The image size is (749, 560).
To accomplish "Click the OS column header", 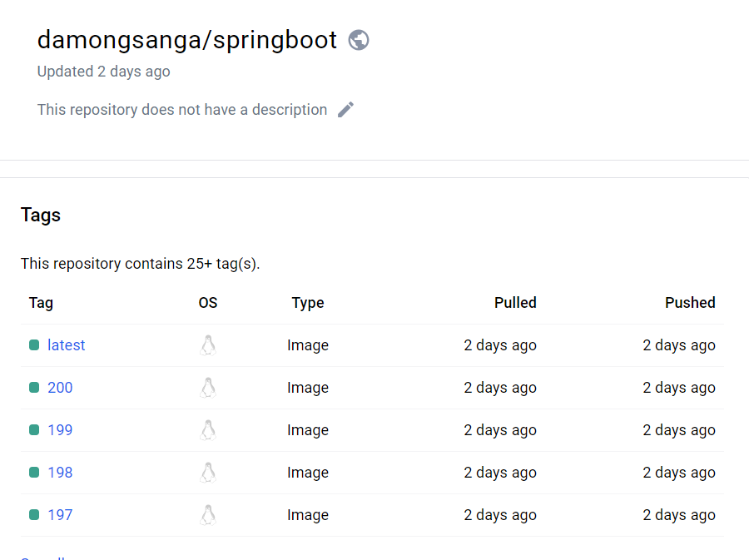I will [208, 303].
